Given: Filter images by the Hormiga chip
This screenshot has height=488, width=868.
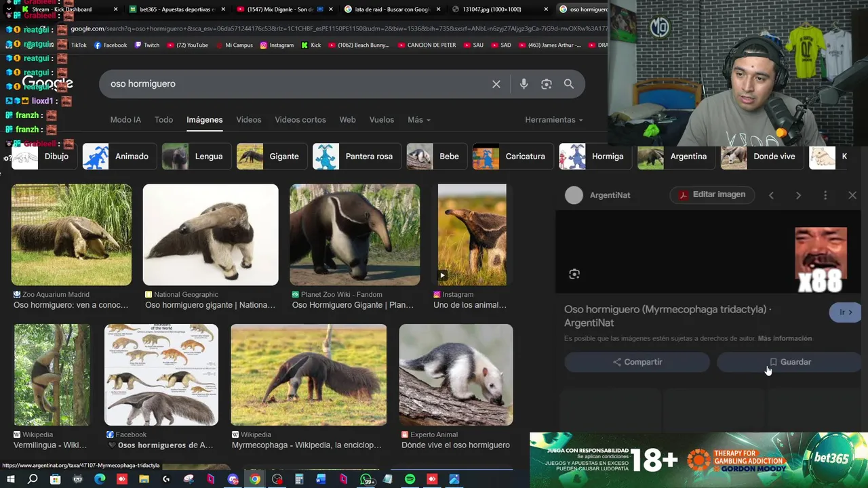Looking at the screenshot, I should (594, 157).
